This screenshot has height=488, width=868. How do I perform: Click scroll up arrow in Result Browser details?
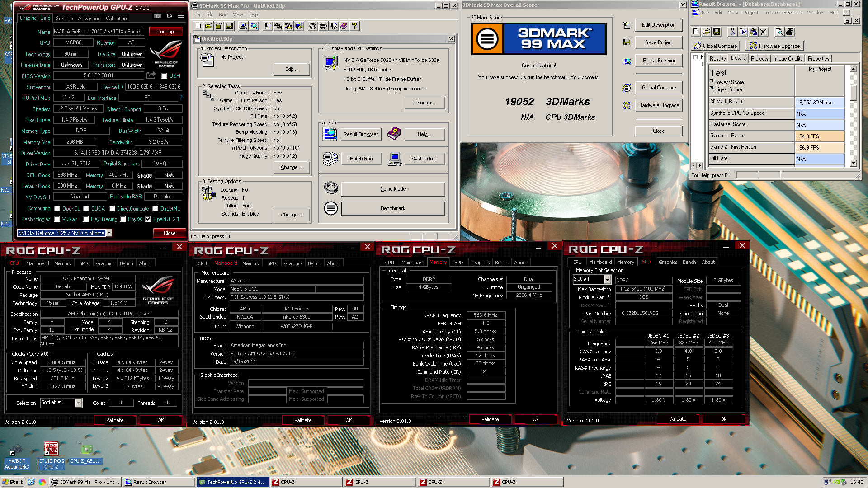[x=853, y=69]
